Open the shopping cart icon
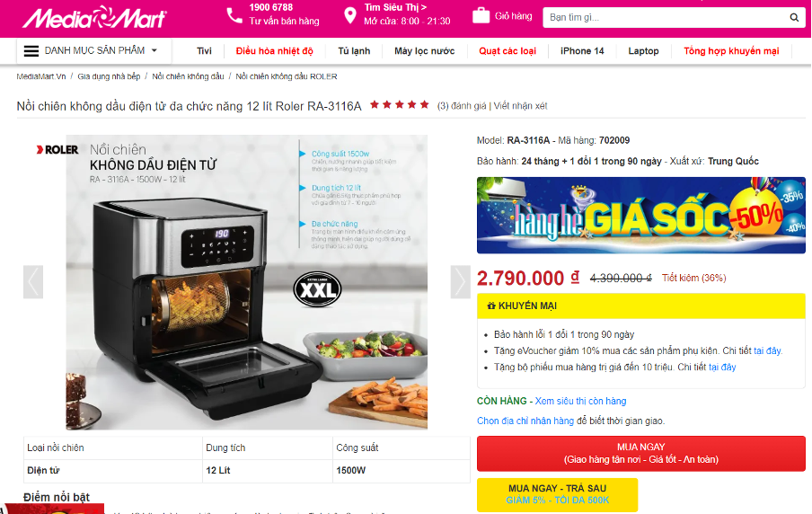The image size is (812, 514). click(481, 15)
